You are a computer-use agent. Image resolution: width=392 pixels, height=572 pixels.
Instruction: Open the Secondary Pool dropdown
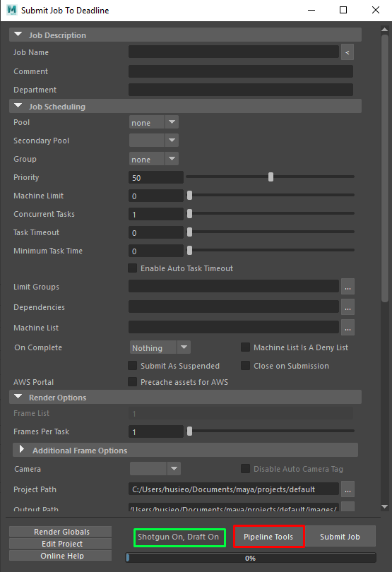154,141
